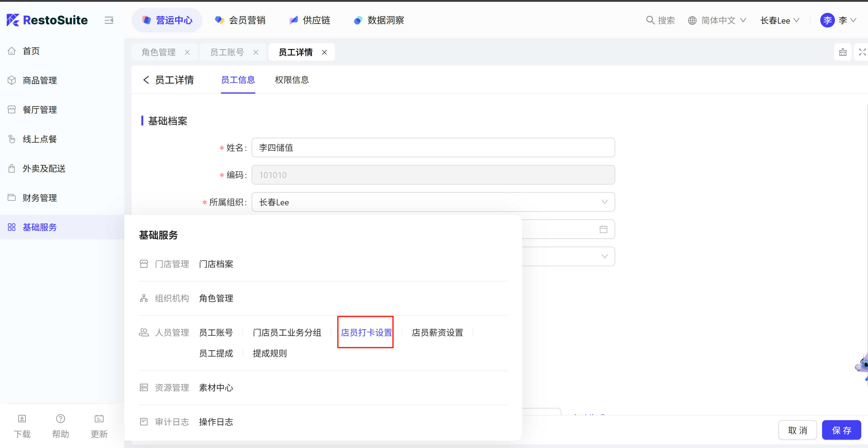Image resolution: width=868 pixels, height=448 pixels.
Task: Click the 编码 field showing 101010
Action: [x=433, y=175]
